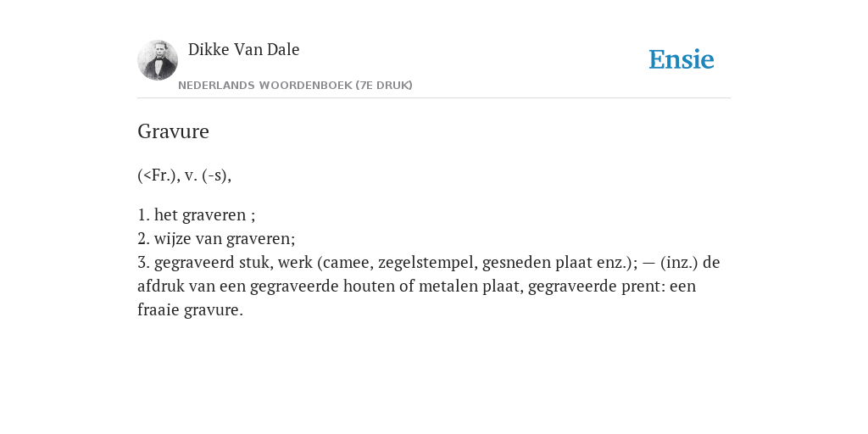Viewport: 868px width, 434px height.
Task: Click the Dikke Van Dale portrait avatar
Action: point(158,60)
